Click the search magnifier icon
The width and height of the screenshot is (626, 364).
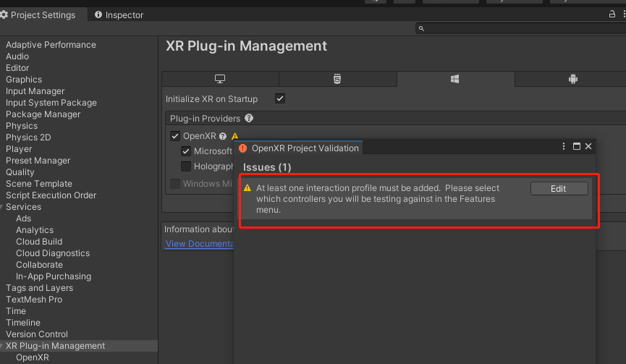[421, 28]
